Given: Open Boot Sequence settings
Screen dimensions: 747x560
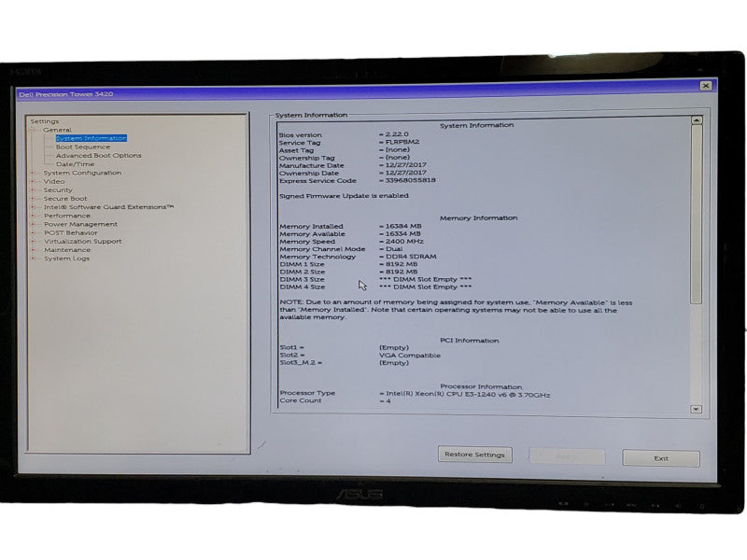Looking at the screenshot, I should (83, 147).
